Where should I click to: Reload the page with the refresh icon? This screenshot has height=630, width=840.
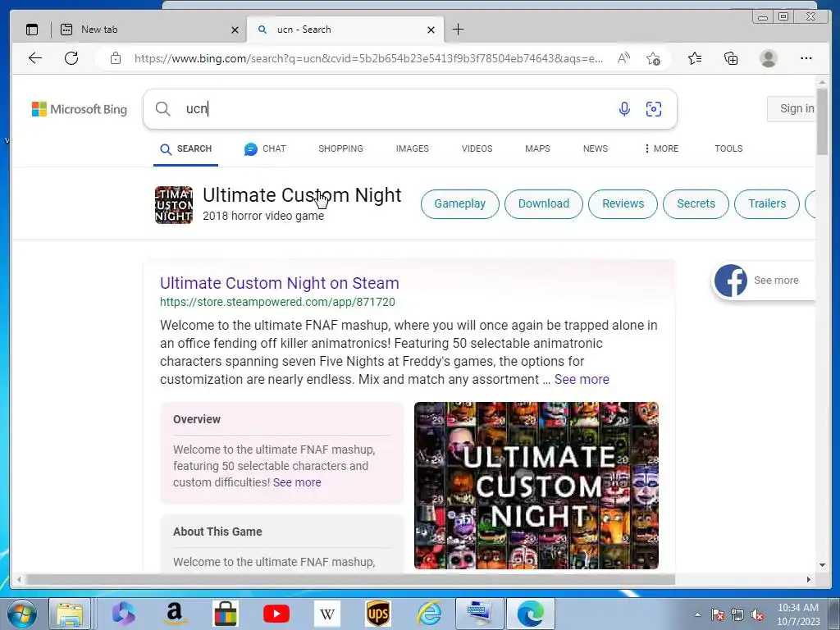coord(71,58)
